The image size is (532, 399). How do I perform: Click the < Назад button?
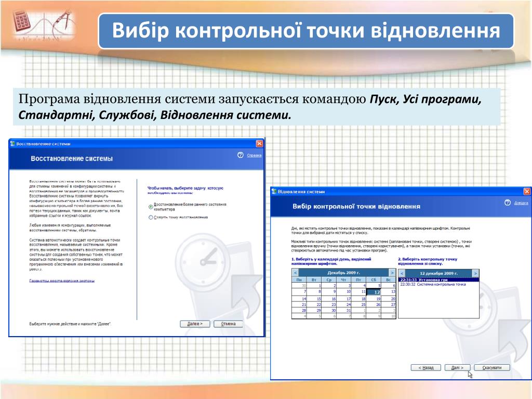[x=426, y=367]
